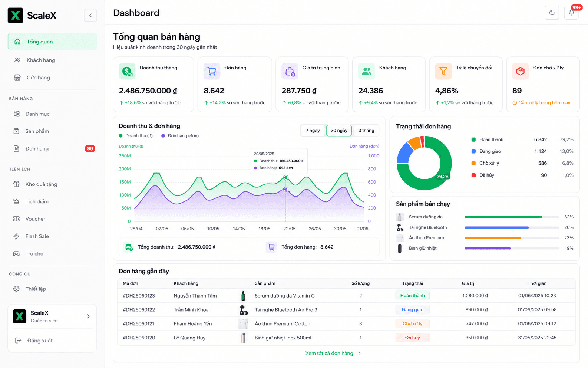Click the Đơn chờ xử lý box icon
Image resolution: width=588 pixels, height=368 pixels.
pos(521,71)
